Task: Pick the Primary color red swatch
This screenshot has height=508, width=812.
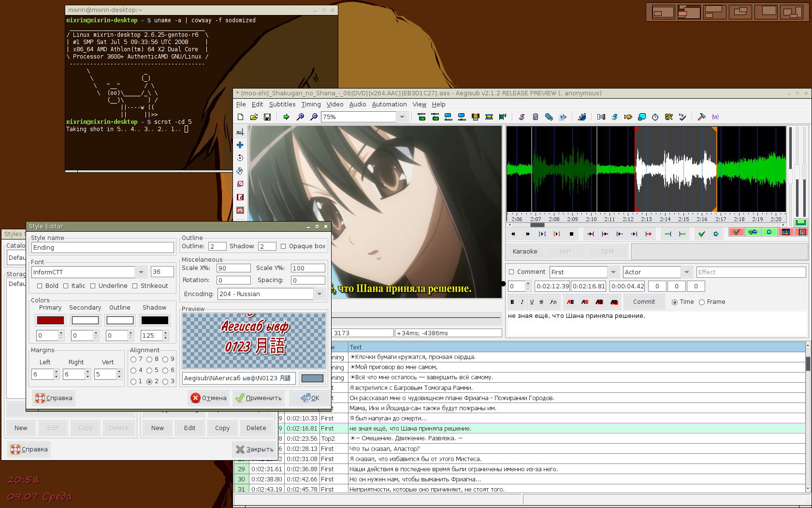Action: [x=50, y=320]
